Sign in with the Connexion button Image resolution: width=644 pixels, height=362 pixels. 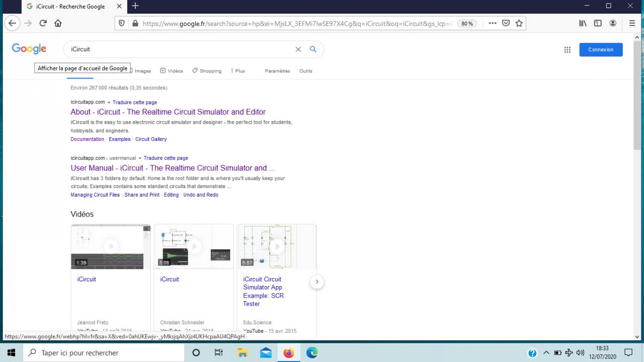coord(601,50)
